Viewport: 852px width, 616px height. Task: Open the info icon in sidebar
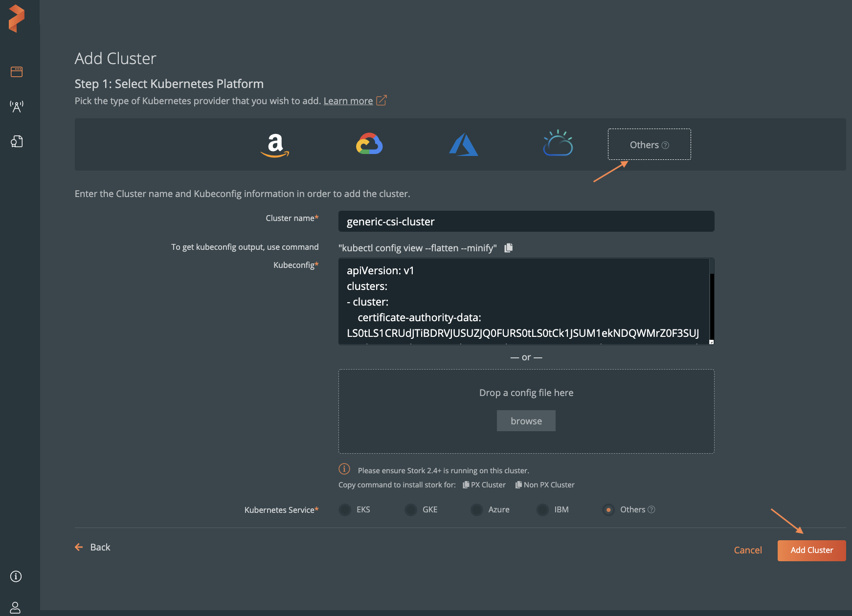pyautogui.click(x=16, y=576)
